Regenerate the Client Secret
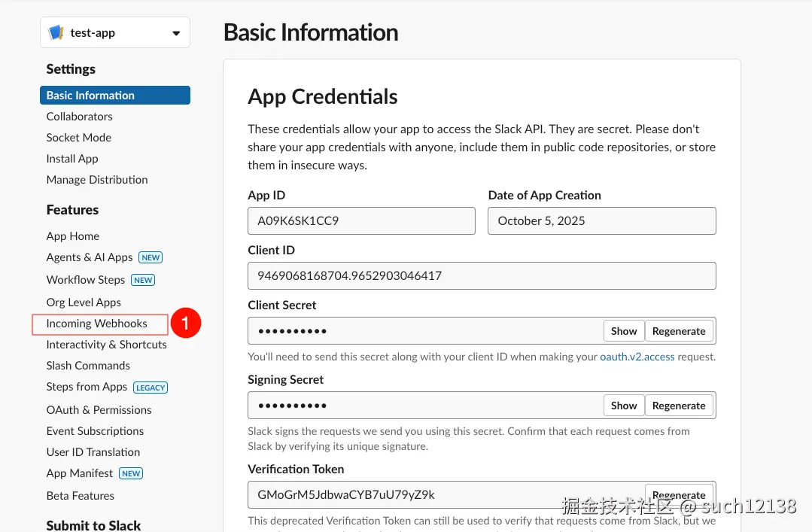 tap(679, 331)
